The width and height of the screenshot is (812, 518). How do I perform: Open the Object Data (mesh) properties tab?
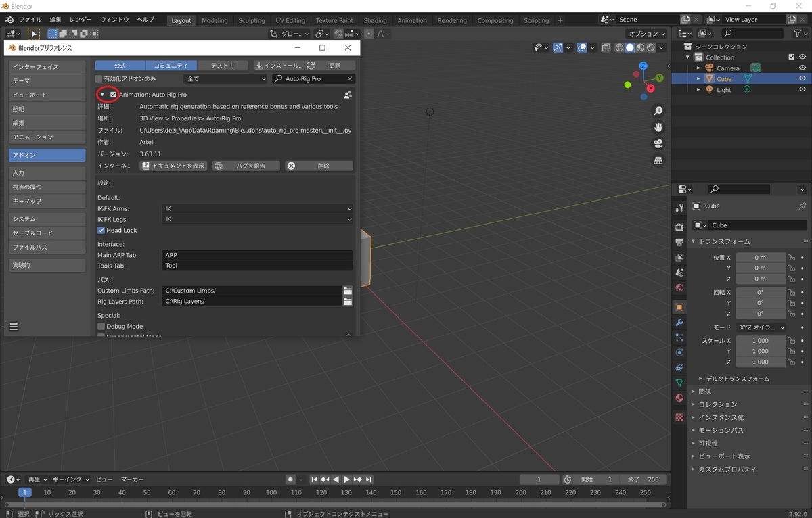[x=679, y=383]
